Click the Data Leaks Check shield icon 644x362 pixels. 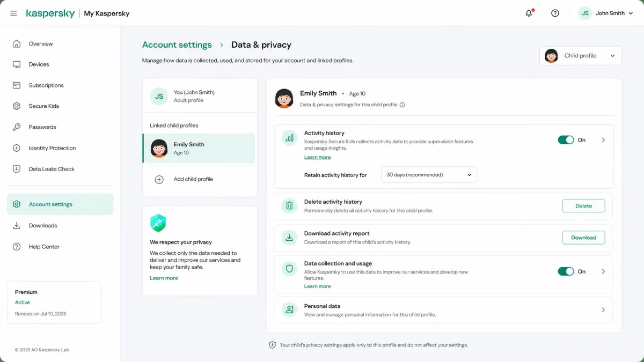[17, 169]
